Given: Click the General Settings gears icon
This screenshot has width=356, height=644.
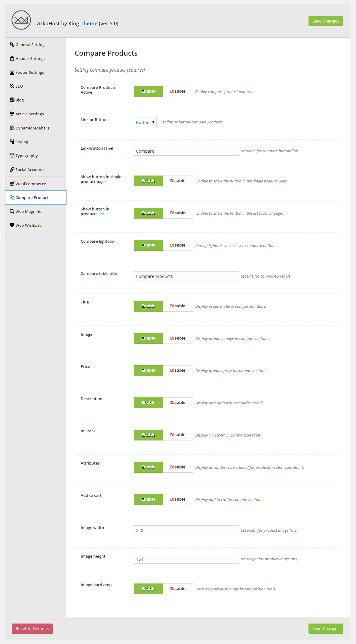Looking at the screenshot, I should pos(12,45).
